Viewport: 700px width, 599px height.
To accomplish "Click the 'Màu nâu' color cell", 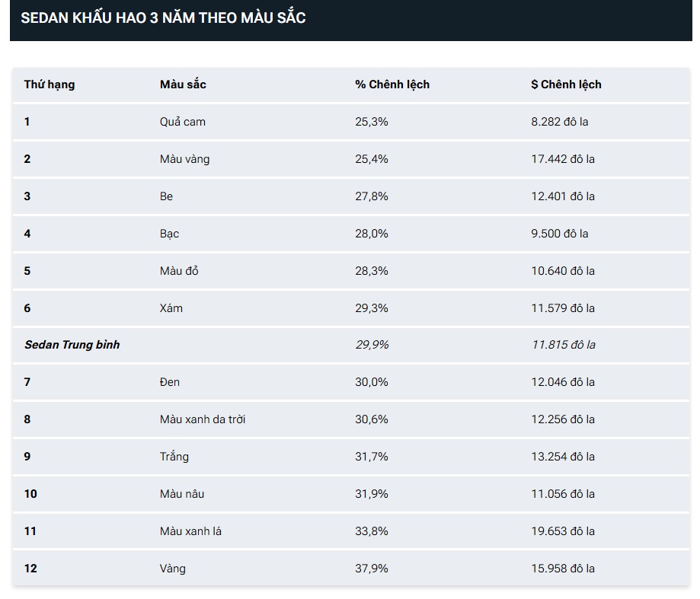I will (182, 494).
